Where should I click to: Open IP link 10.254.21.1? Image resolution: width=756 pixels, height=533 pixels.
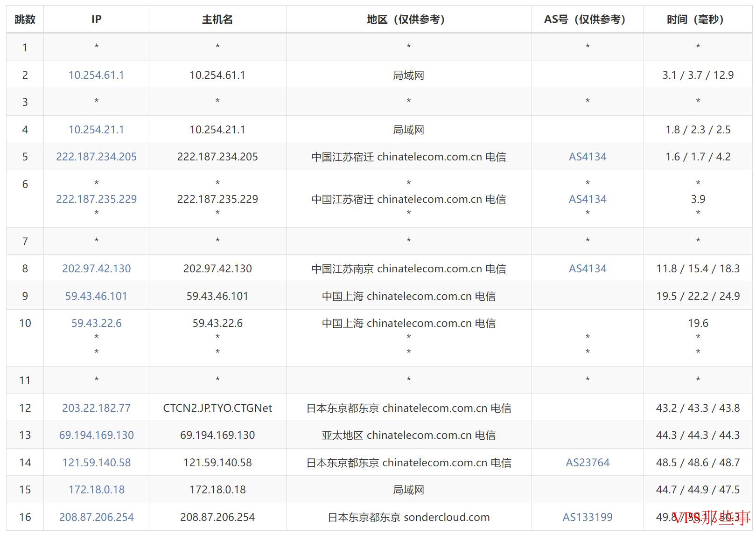pyautogui.click(x=96, y=130)
